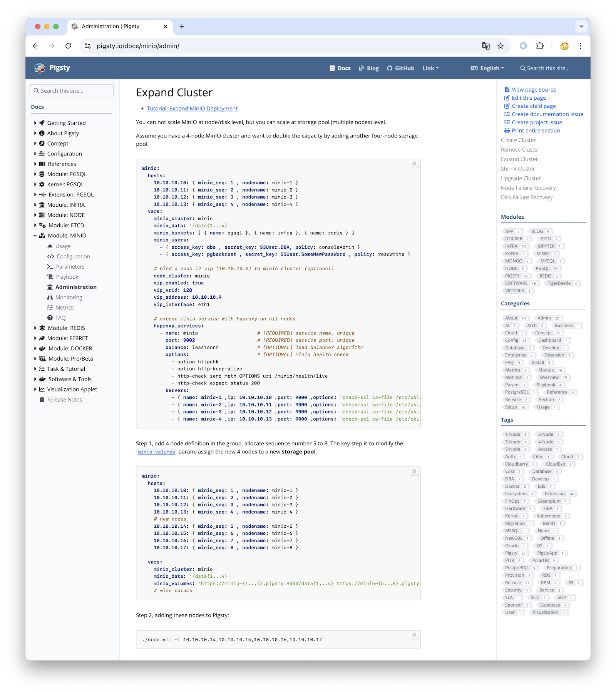Select the PGSQL module tag
616x694 pixels.
tap(542, 269)
